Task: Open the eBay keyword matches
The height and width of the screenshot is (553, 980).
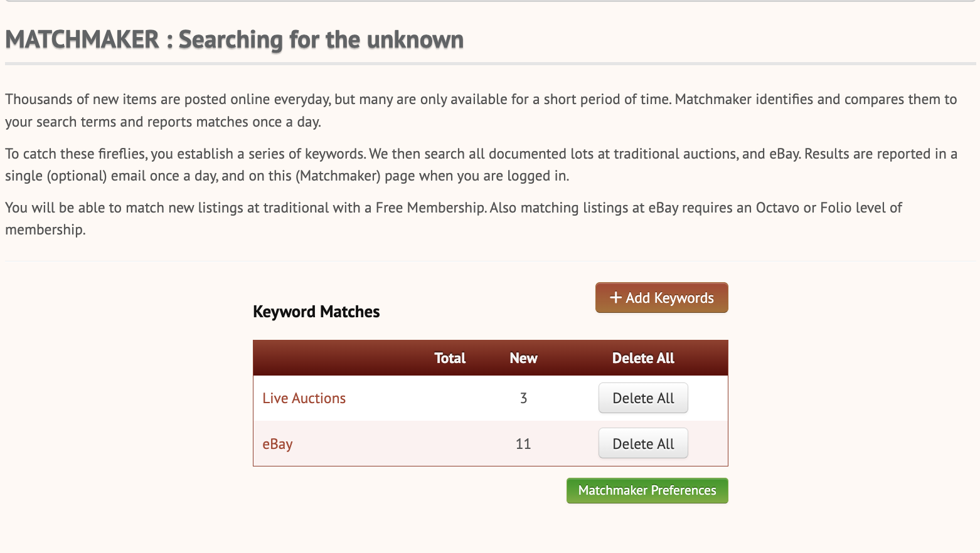Action: (277, 443)
